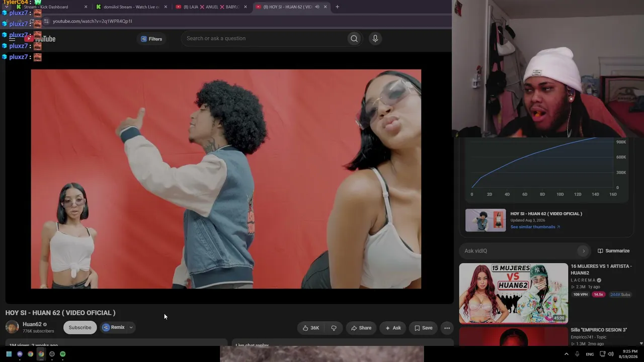Open the OBS Studio taskbar icon

(52, 354)
